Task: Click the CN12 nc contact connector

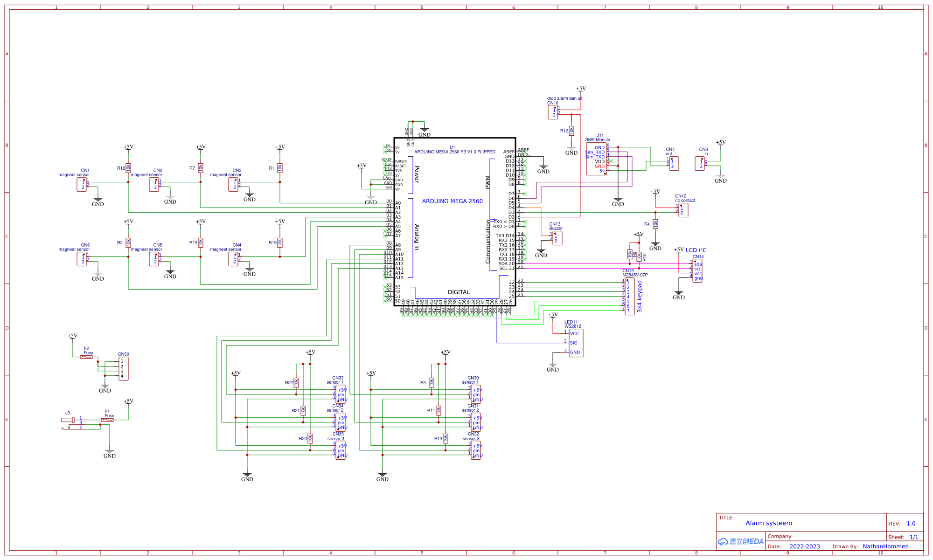Action: (x=683, y=210)
